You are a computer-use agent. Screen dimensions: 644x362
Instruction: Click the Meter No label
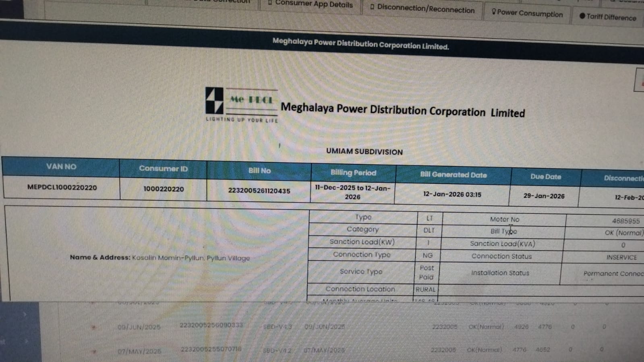[x=505, y=219]
